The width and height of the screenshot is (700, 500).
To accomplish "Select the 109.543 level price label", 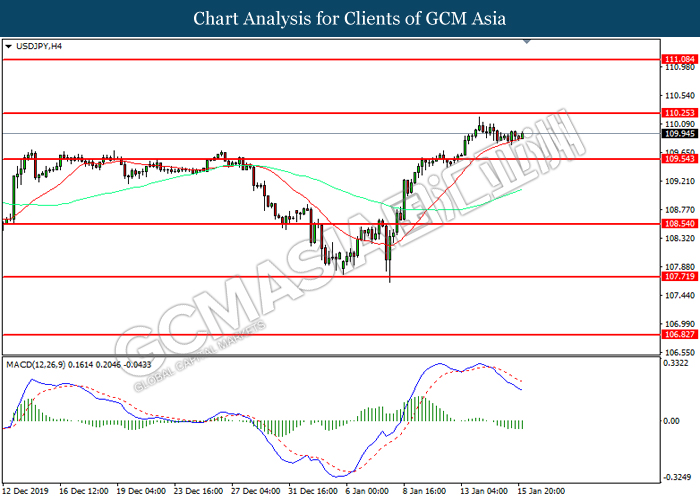I will (x=680, y=159).
